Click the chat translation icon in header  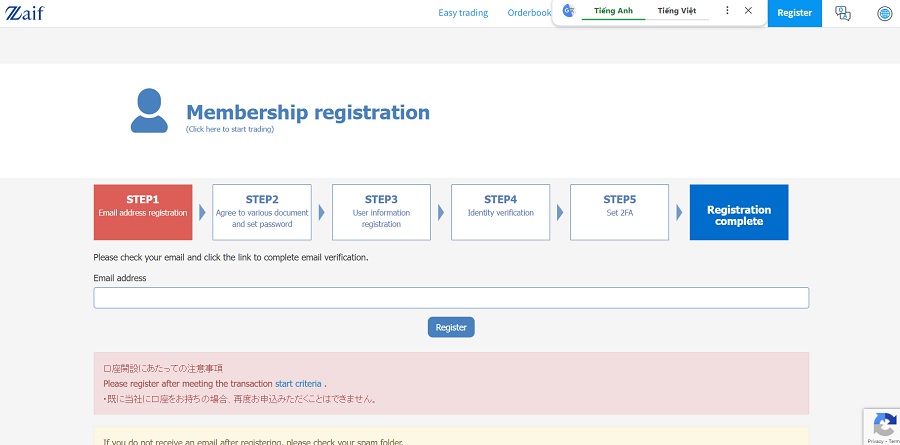click(843, 13)
